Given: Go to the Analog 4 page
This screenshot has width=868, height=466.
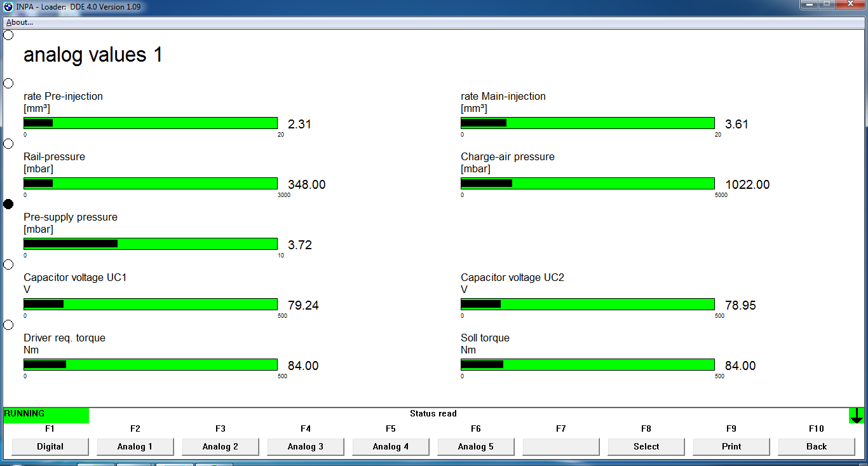Looking at the screenshot, I should coord(391,446).
